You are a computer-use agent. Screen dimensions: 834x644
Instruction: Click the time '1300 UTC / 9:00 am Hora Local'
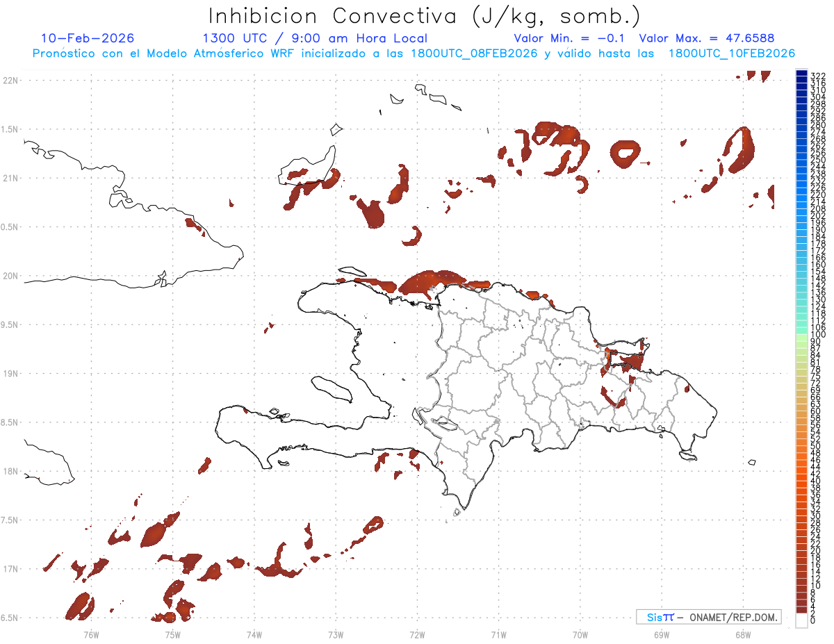point(315,38)
